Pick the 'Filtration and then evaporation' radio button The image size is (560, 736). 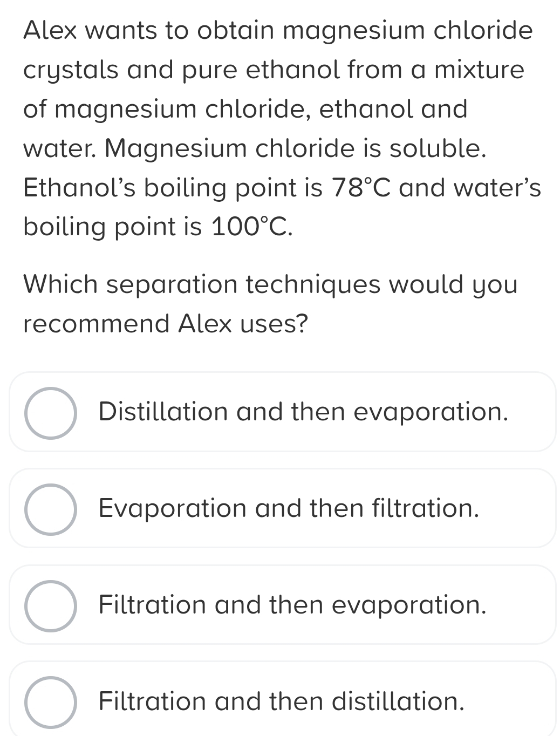point(50,605)
